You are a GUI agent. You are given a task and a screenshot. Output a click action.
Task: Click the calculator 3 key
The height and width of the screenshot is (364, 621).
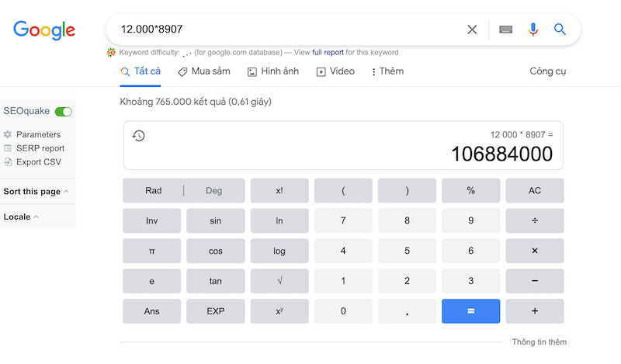coord(471,281)
